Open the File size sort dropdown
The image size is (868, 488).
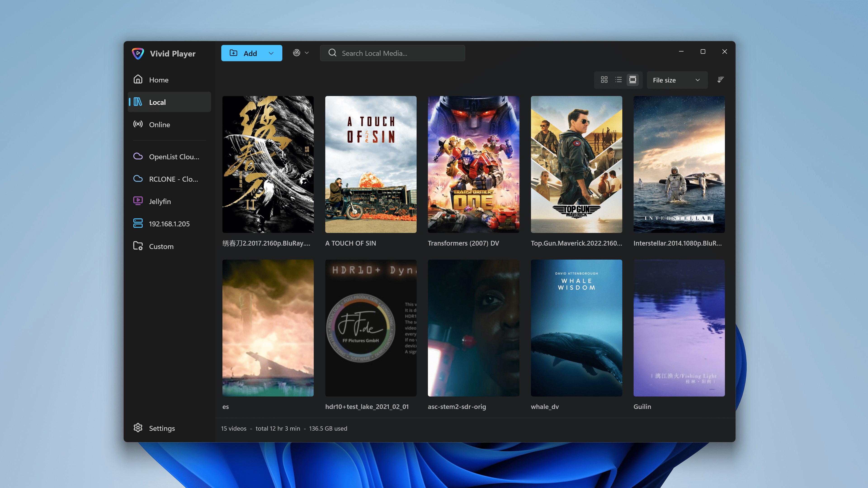(x=677, y=80)
